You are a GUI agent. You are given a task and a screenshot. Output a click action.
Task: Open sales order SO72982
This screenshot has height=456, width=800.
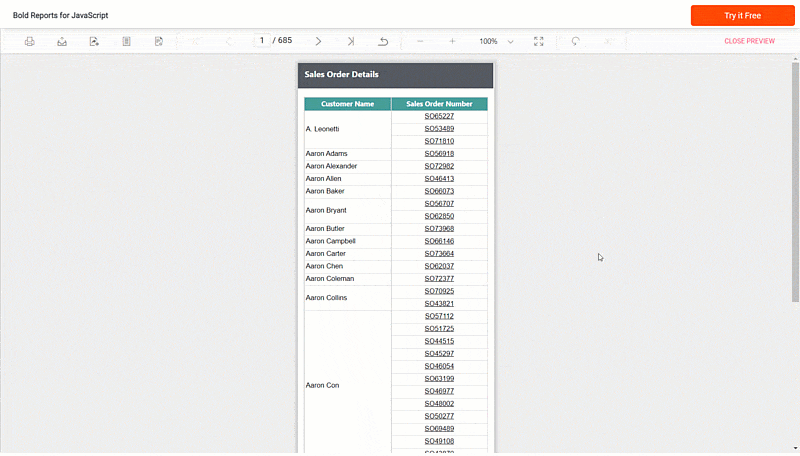[x=439, y=166]
